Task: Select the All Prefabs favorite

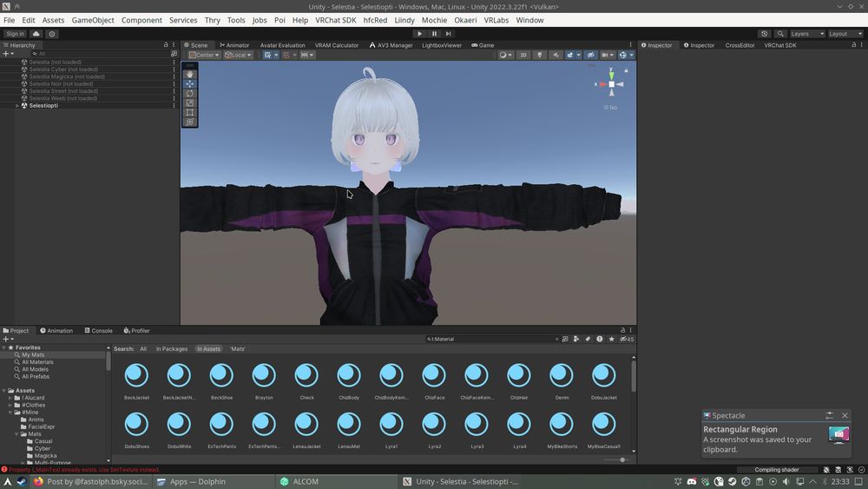Action: [36, 377]
